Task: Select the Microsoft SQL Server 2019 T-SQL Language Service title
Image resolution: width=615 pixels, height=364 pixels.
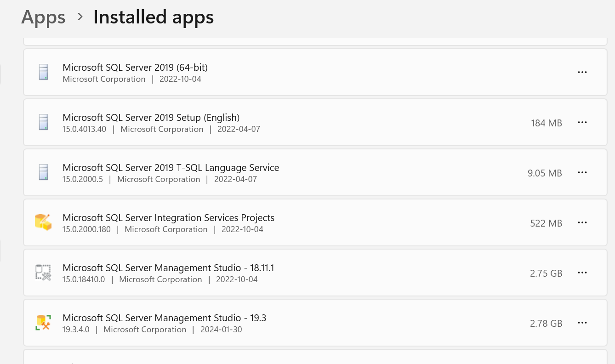Action: click(171, 168)
